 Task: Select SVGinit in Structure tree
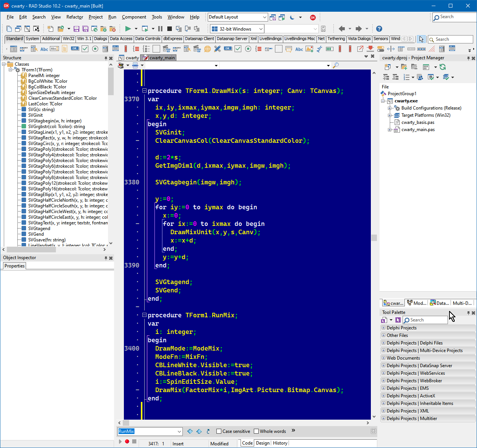[36, 115]
